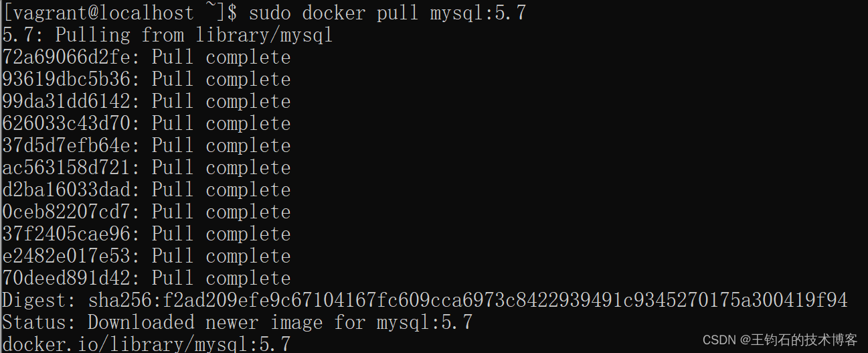Click the "Pulling from library/mysql" line
Screen dimensions: 868x353
pyautogui.click(x=167, y=35)
